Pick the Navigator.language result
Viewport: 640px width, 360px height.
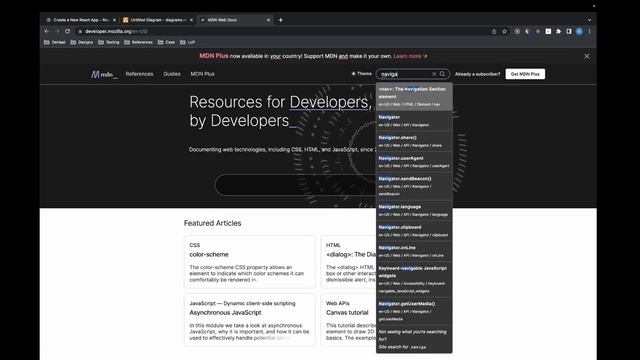(x=414, y=210)
